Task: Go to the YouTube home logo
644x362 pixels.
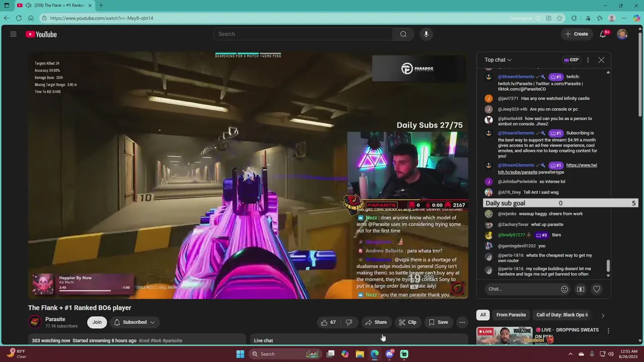Action: [41, 34]
